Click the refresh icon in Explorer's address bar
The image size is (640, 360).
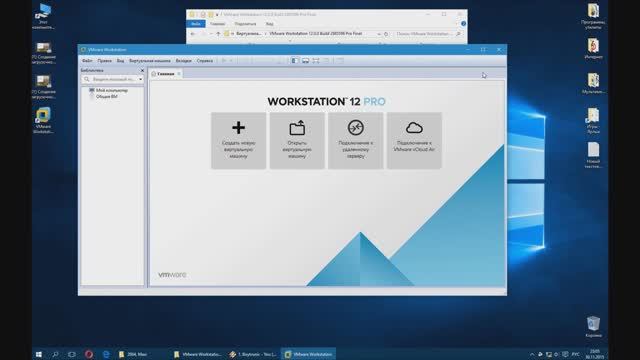click(x=386, y=34)
